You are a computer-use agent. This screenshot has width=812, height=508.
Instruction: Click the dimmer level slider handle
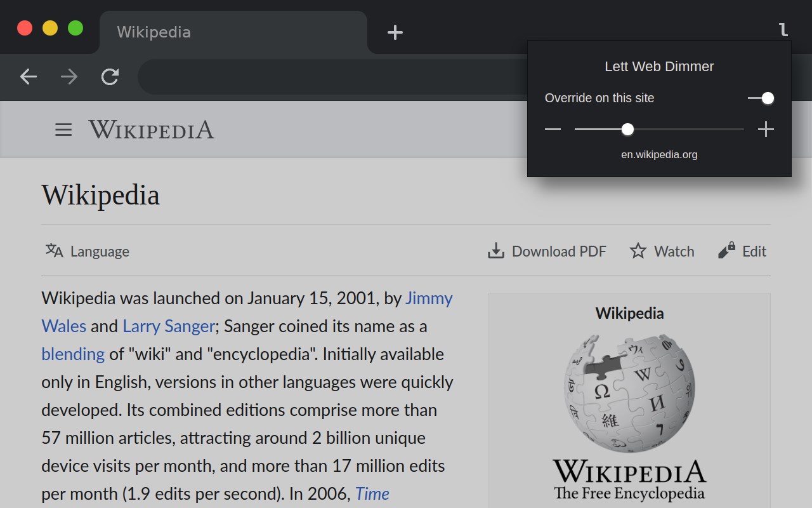pyautogui.click(x=627, y=130)
